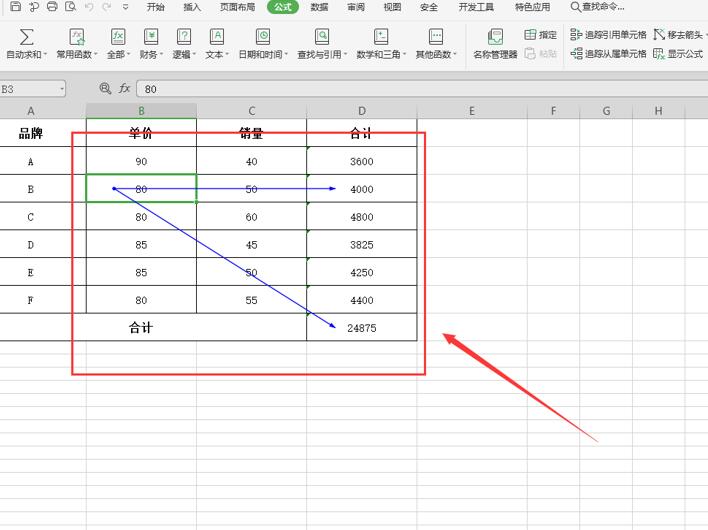This screenshot has height=530, width=708.
Task: Click the 数学和三角 functions icon
Action: pyautogui.click(x=381, y=37)
